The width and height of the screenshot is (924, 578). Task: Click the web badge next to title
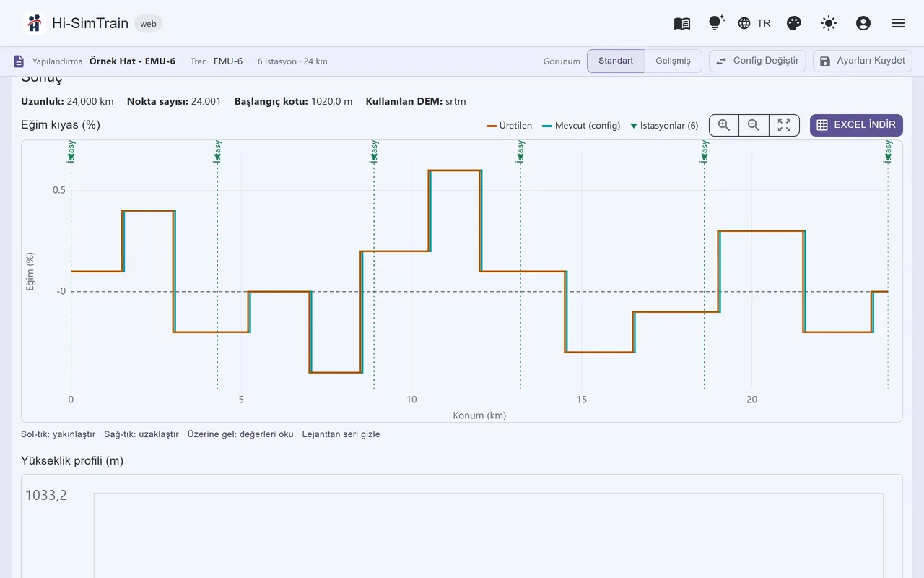coord(148,24)
